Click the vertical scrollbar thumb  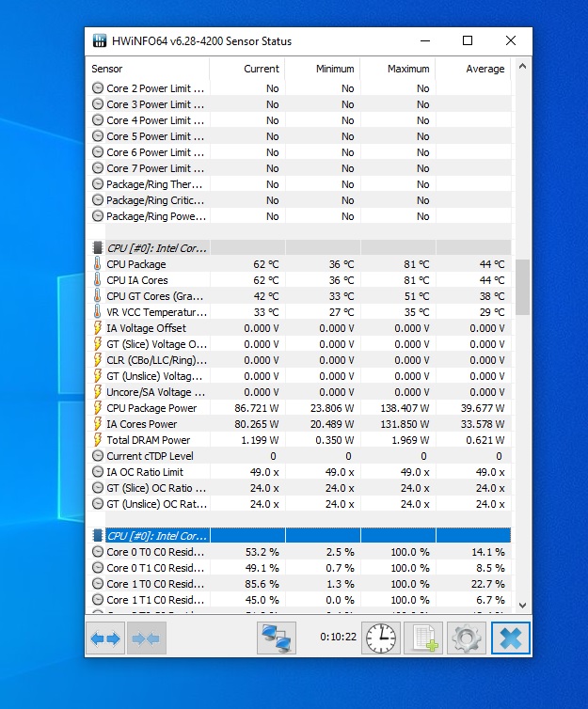522,287
